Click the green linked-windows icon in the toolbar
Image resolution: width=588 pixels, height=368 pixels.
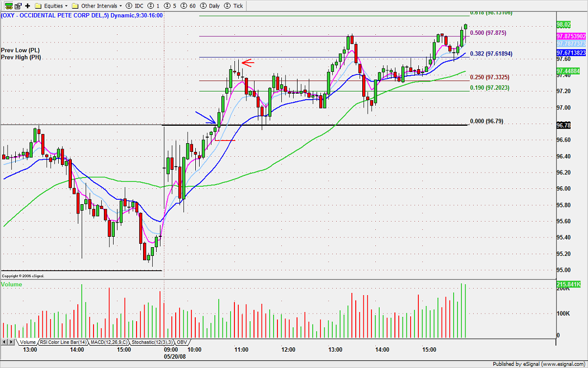pyautogui.click(x=8, y=5)
